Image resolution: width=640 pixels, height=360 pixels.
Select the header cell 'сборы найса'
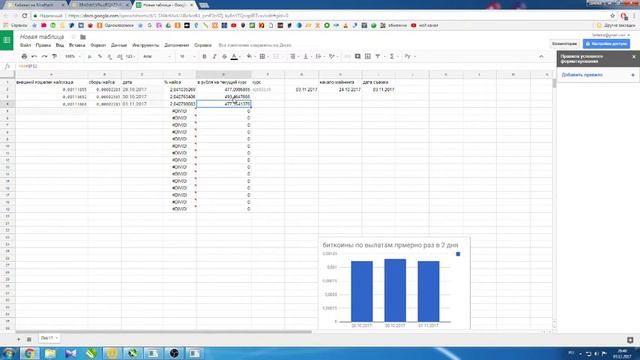tap(104, 82)
